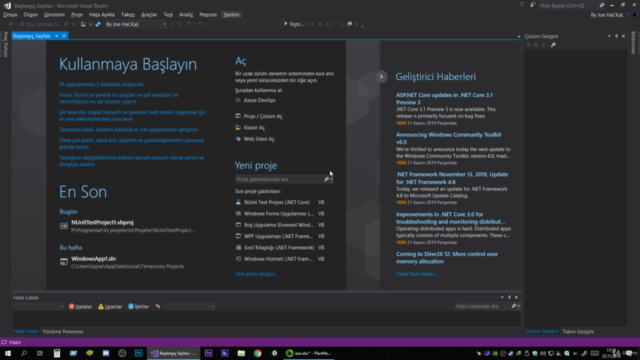Toggle the İletiler messages filter
This screenshot has height=360, width=640.
coord(139,307)
